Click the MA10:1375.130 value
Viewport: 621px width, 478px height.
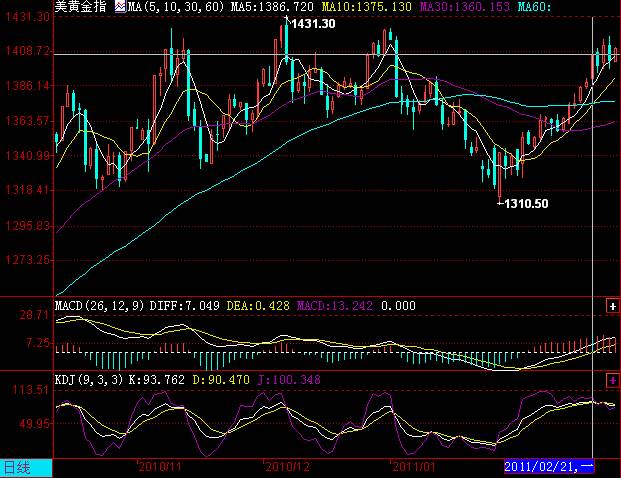point(366,7)
